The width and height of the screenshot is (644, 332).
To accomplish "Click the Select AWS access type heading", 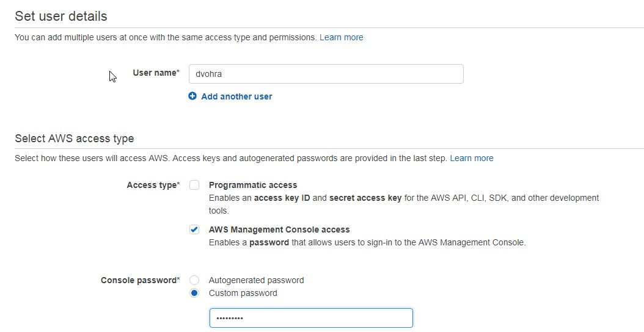I will click(x=75, y=139).
